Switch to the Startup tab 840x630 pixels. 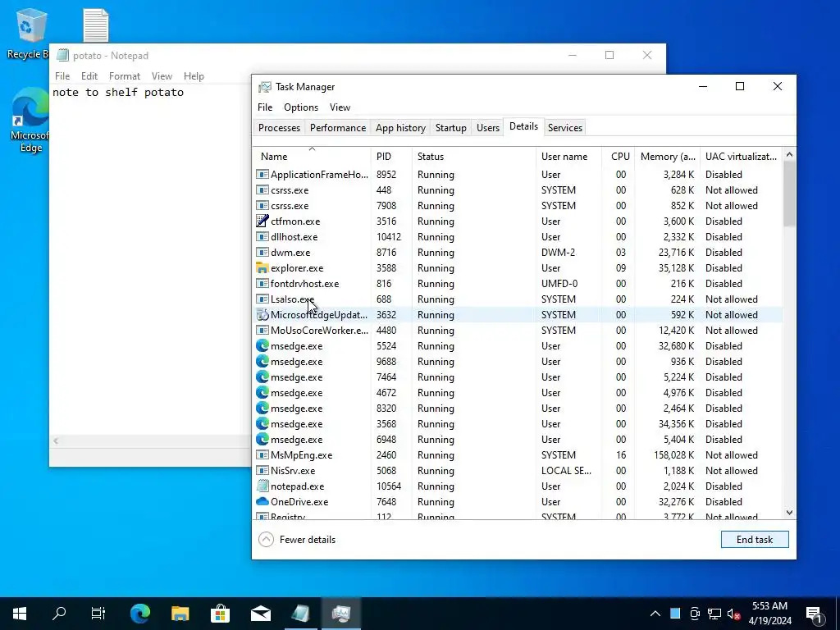(x=451, y=127)
